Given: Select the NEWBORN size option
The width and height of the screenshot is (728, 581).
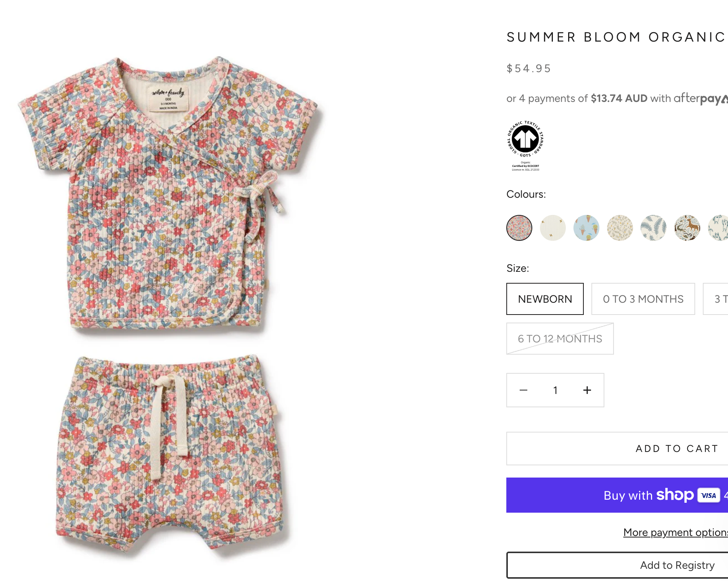Looking at the screenshot, I should 545,299.
